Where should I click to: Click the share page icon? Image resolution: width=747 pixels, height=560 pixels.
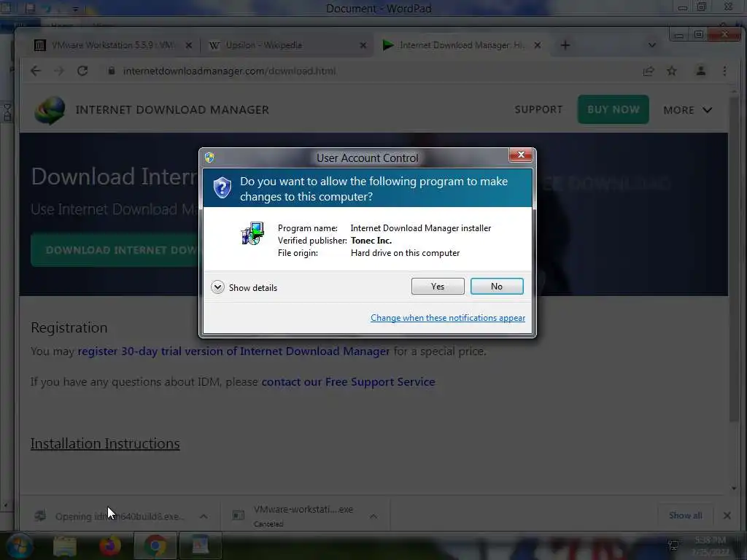point(649,71)
